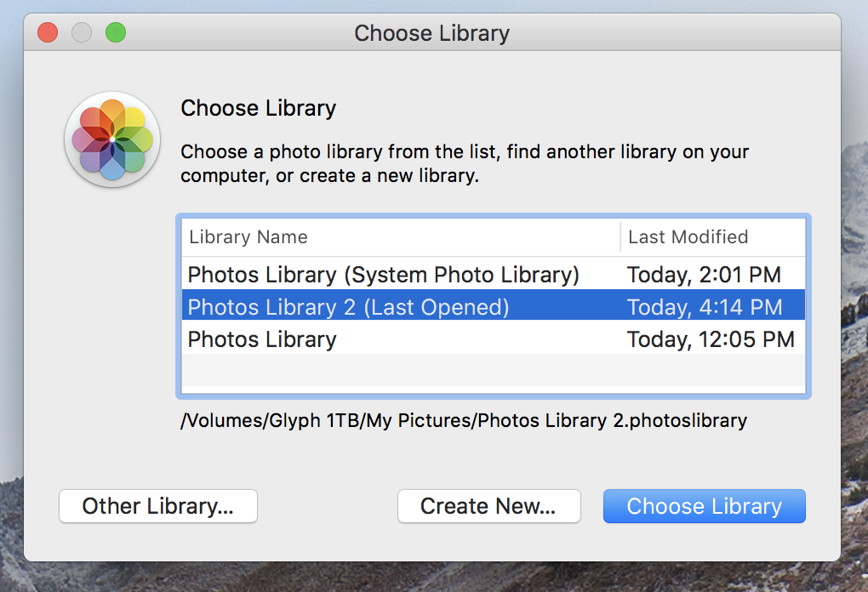Select Photos Library (System Photo Library) row

coord(494,275)
